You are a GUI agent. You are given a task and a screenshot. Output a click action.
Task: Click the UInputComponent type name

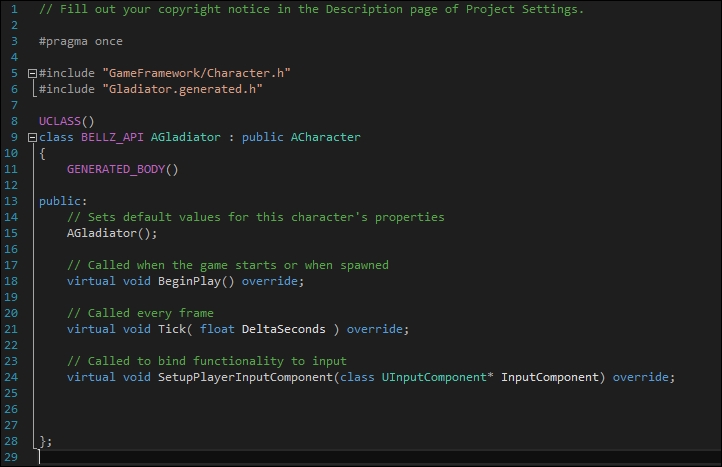434,377
